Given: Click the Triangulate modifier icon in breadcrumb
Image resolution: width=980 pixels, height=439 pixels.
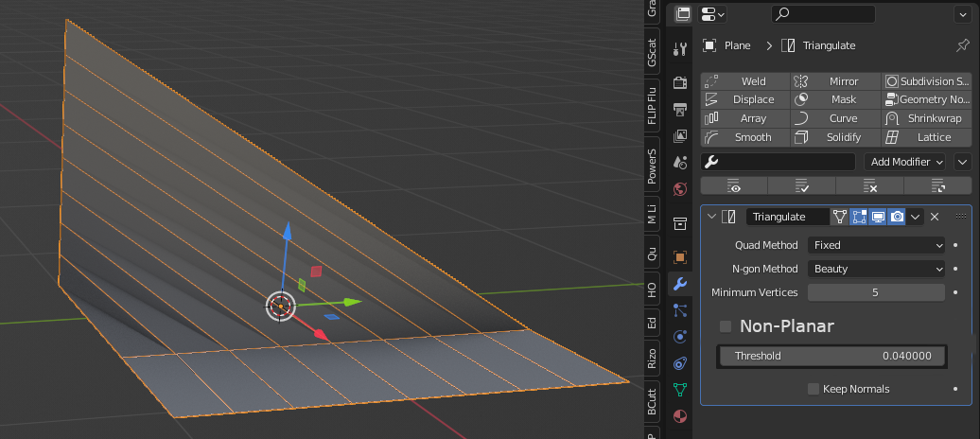Looking at the screenshot, I should point(789,45).
